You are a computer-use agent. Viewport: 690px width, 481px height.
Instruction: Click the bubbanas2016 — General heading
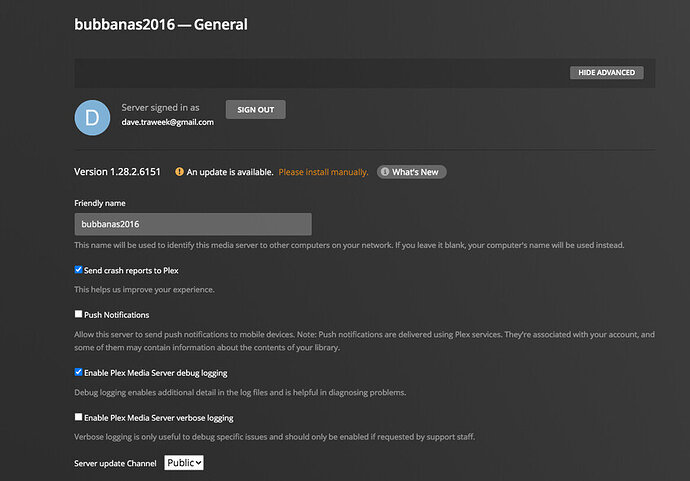pyautogui.click(x=161, y=24)
